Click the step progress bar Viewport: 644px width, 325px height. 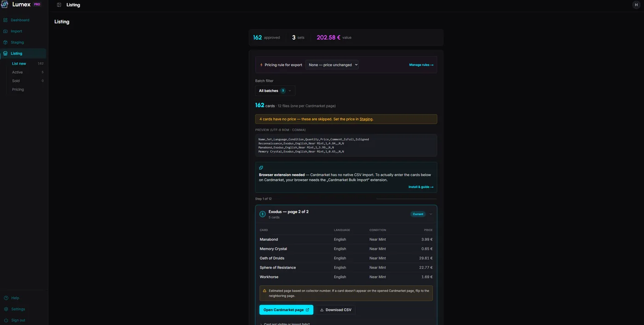coord(407,199)
